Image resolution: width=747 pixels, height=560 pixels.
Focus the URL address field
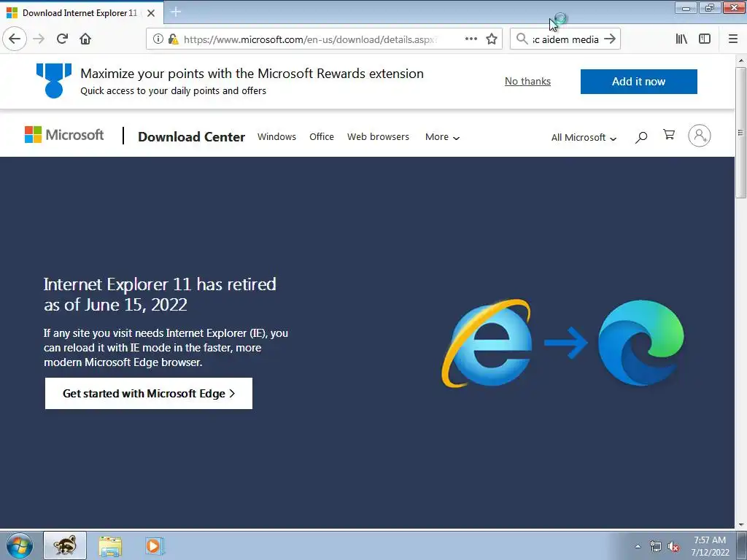309,39
